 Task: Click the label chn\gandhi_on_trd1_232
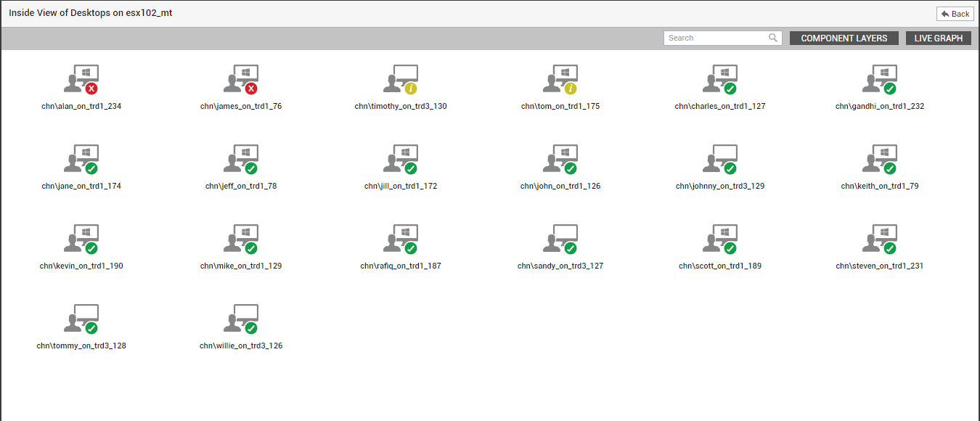click(880, 106)
